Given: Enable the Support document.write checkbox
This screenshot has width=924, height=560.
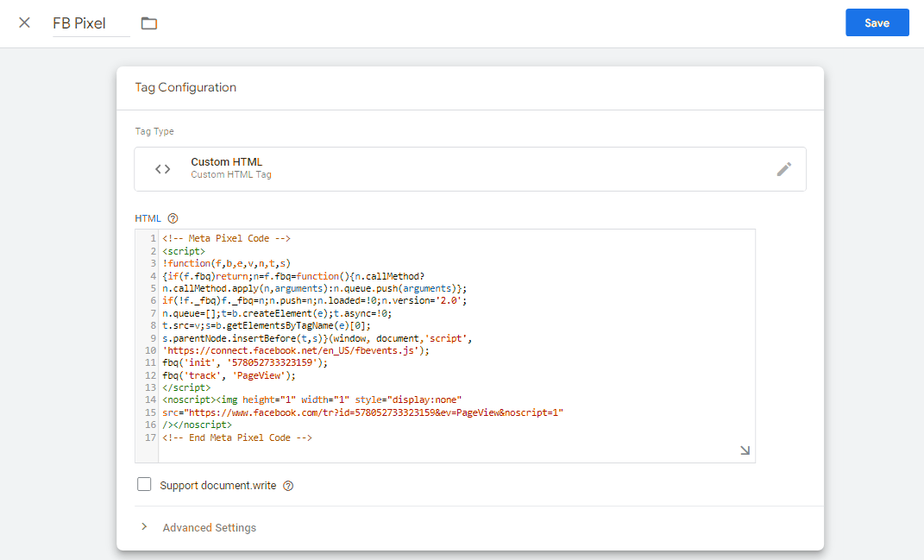Looking at the screenshot, I should pos(144,485).
